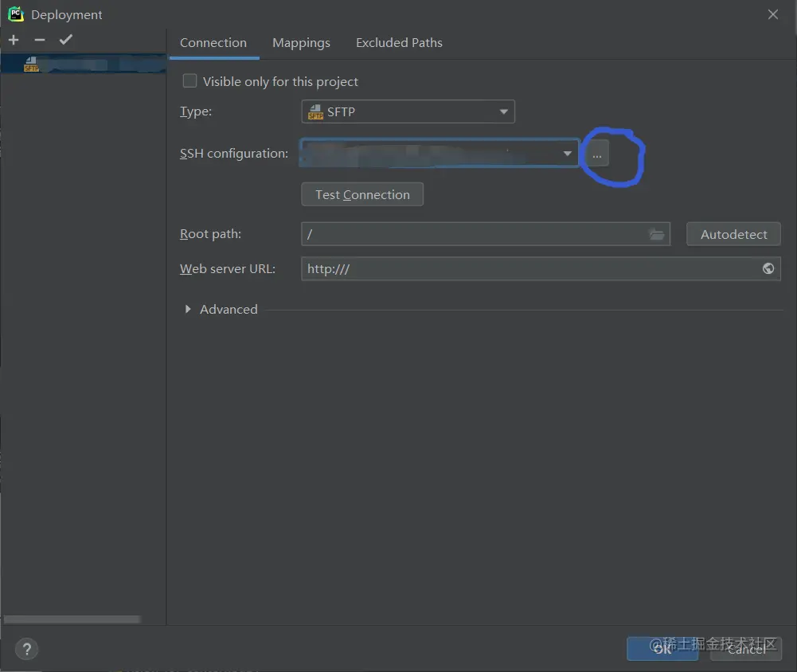The image size is (797, 672).
Task: Click the server list horizontal scrollbar
Action: coord(72,619)
